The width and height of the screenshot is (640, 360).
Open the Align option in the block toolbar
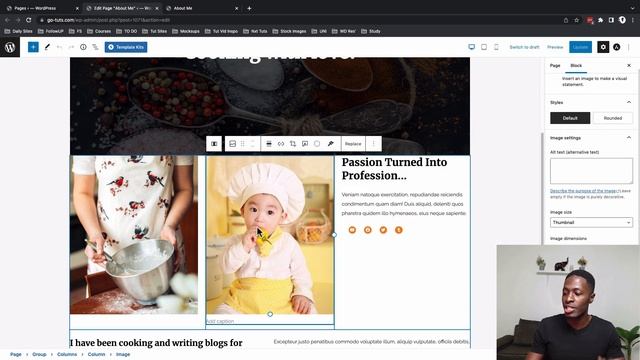click(x=269, y=144)
